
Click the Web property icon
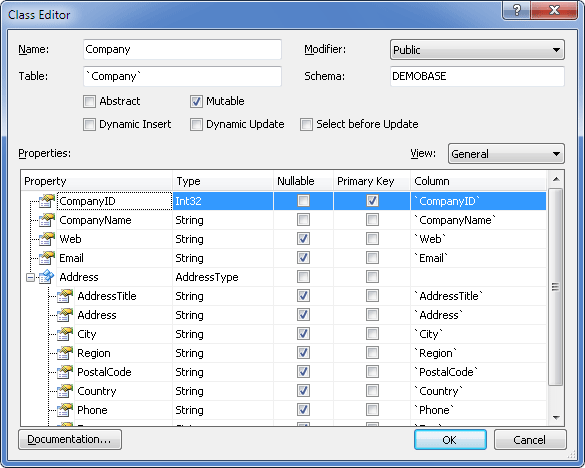(47, 239)
